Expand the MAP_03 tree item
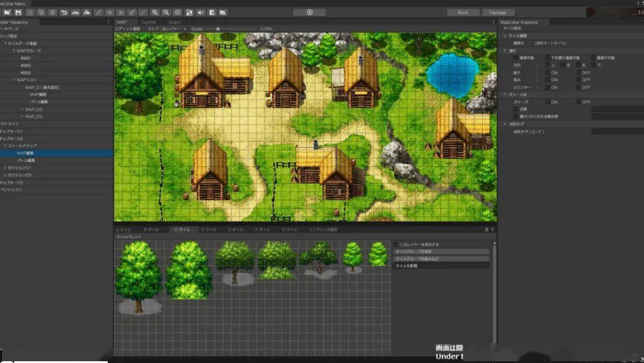The image size is (644, 363). tap(23, 116)
